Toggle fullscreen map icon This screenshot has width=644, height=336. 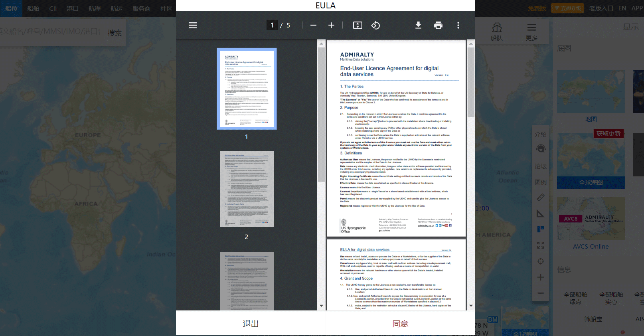[541, 245]
